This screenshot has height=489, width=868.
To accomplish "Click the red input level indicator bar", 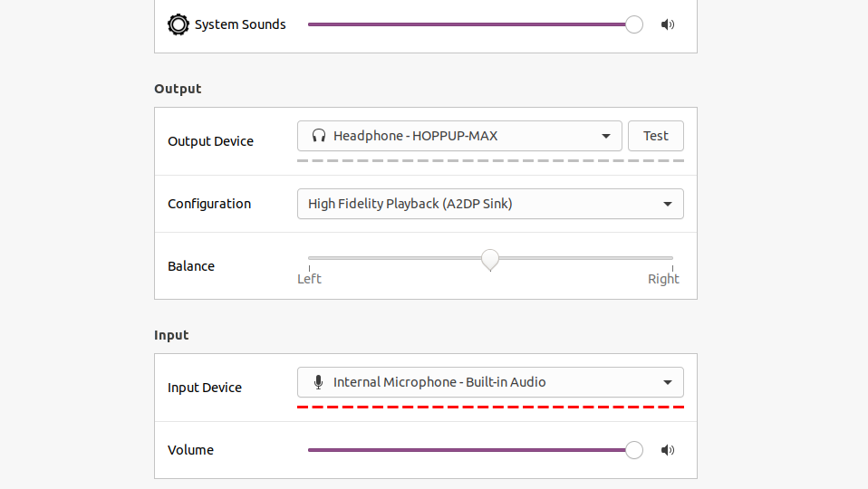I will (x=490, y=407).
